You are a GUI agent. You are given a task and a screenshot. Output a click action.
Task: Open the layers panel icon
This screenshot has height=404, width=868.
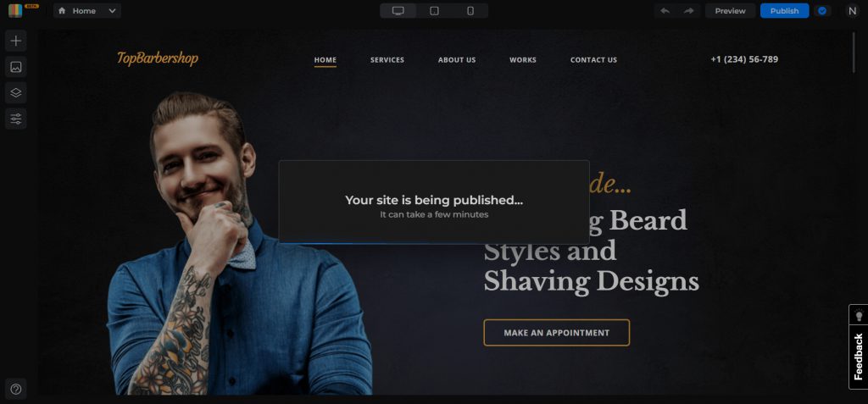pyautogui.click(x=16, y=92)
